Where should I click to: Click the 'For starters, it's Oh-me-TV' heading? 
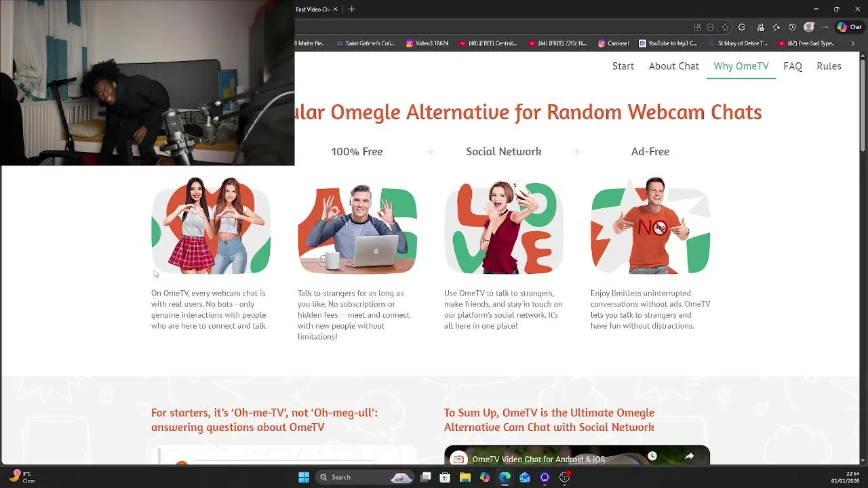[x=264, y=420]
